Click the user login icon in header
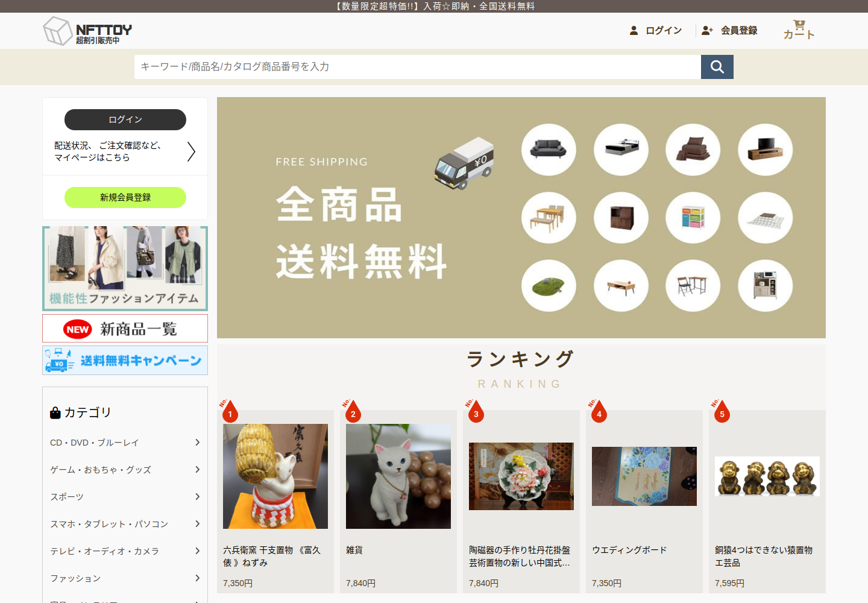868x603 pixels. 634,30
